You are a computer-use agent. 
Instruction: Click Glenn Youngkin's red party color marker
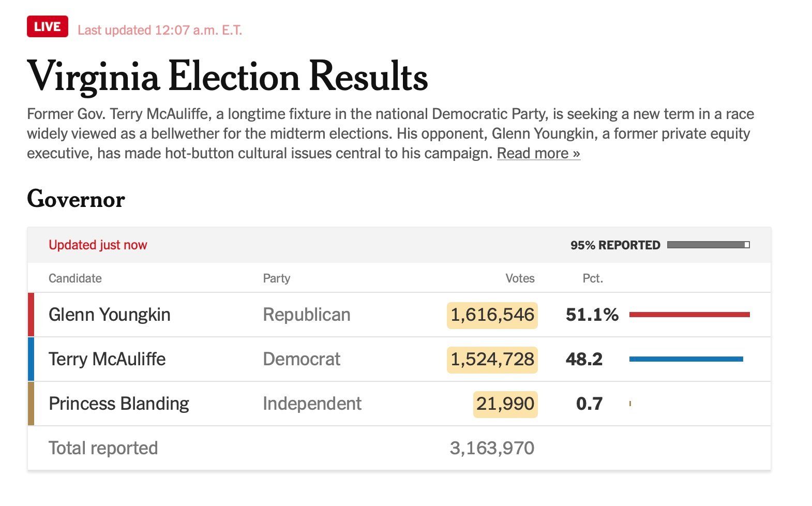tap(31, 315)
